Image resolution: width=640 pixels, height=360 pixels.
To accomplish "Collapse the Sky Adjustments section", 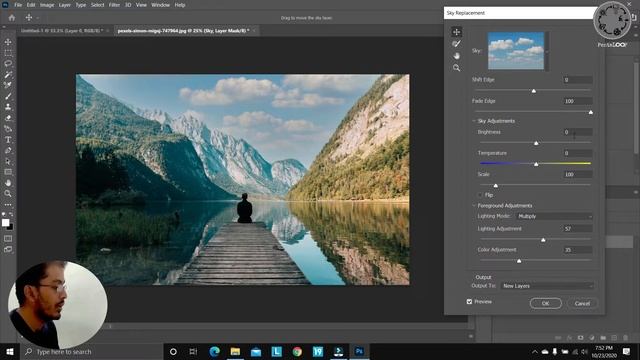I will click(474, 121).
